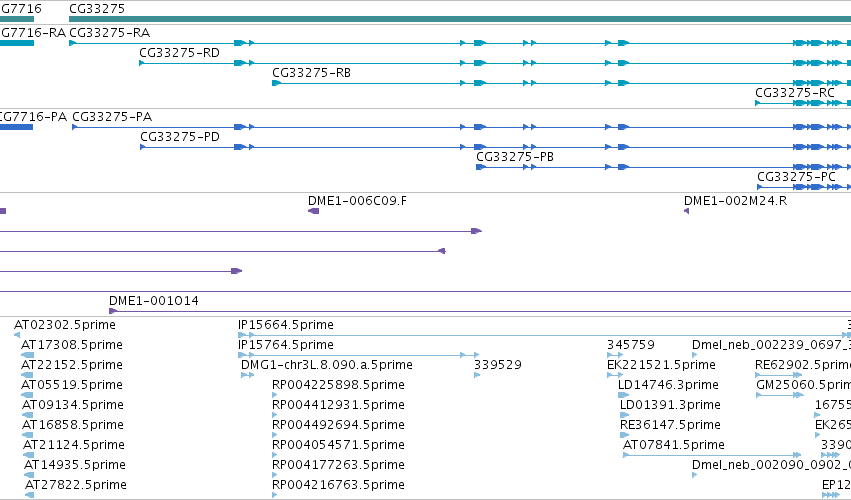The image size is (851, 500).
Task: Select the AT21124.5prime EST label
Action: click(74, 445)
